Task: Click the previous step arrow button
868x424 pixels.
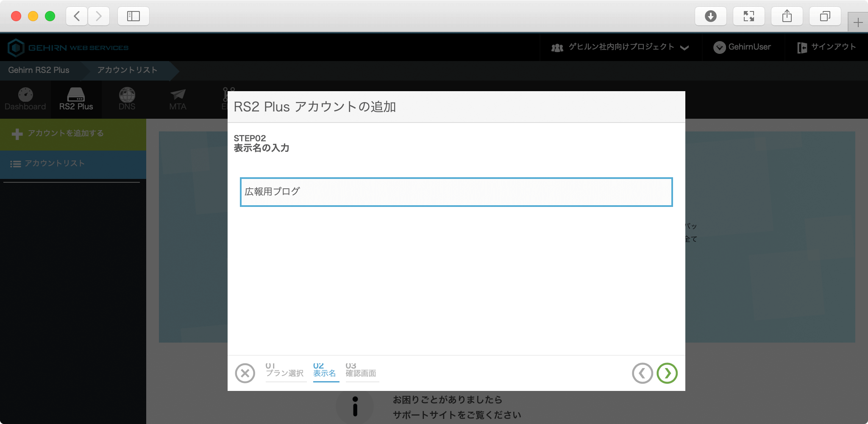Action: coord(642,373)
